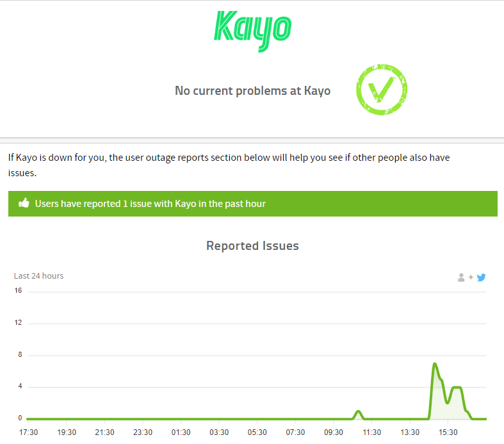Click the grey user reports icon
504x444 pixels.
pyautogui.click(x=461, y=277)
